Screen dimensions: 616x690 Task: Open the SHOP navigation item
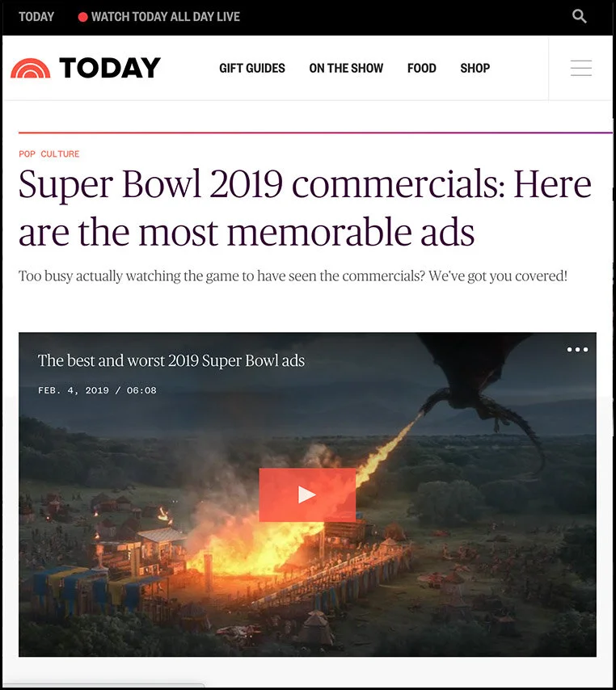(x=475, y=68)
